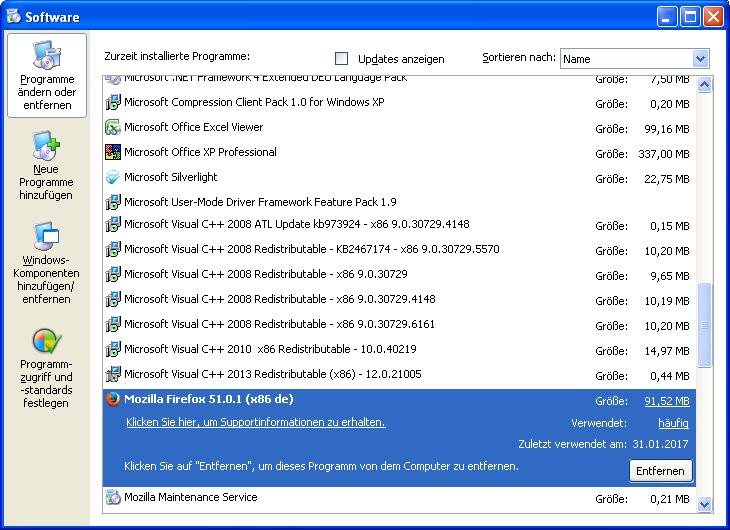Image resolution: width=730 pixels, height=530 pixels.
Task: Open Neue Programme hinzufügen panel
Action: click(46, 165)
